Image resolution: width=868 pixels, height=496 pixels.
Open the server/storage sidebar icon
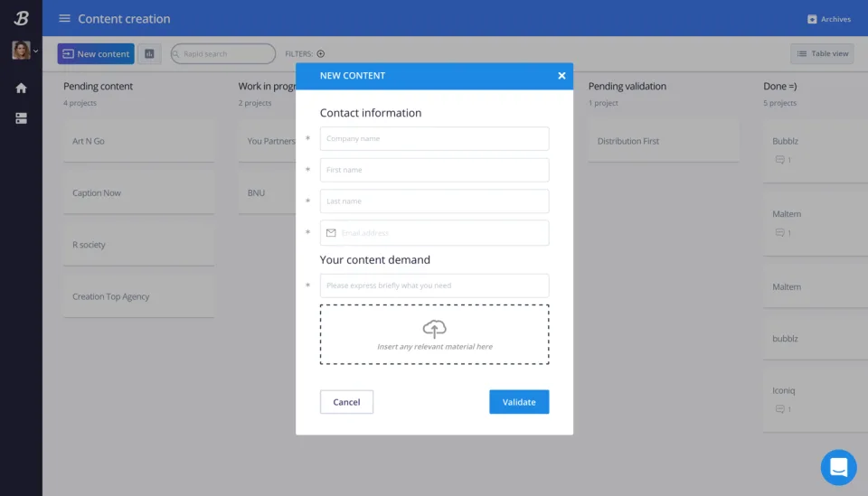coord(21,118)
